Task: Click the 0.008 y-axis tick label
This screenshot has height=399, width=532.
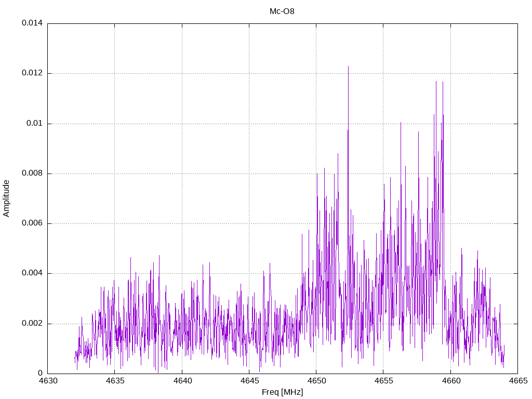Action: tap(32, 174)
